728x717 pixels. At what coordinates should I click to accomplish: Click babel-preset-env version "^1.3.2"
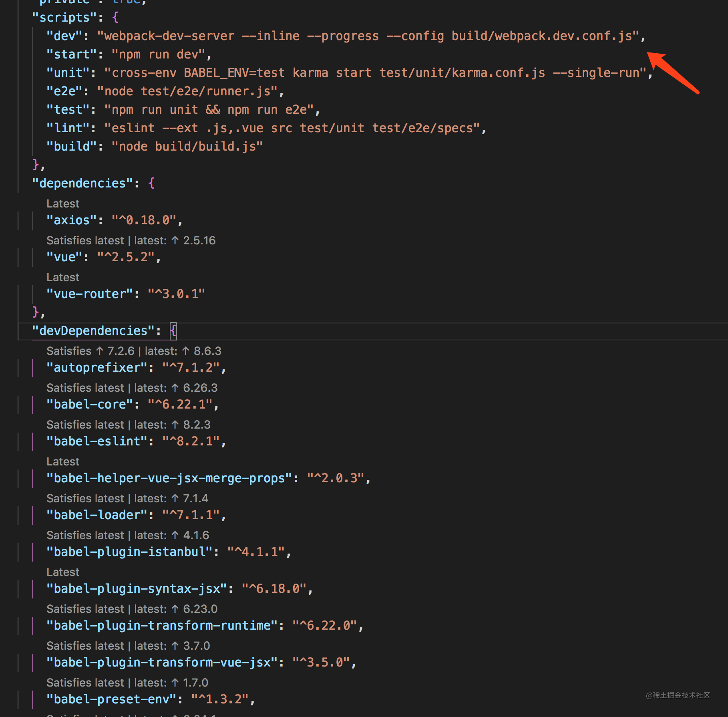tap(220, 699)
